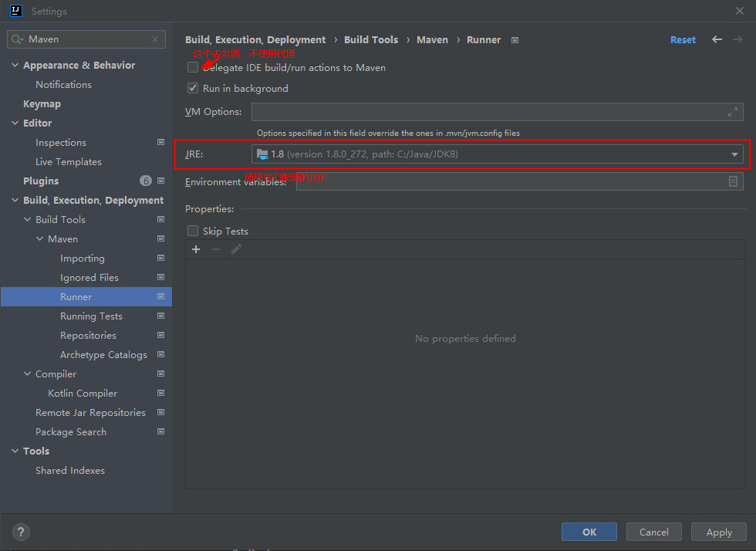Image resolution: width=756 pixels, height=551 pixels.
Task: Click the add property plus icon
Action: (196, 249)
